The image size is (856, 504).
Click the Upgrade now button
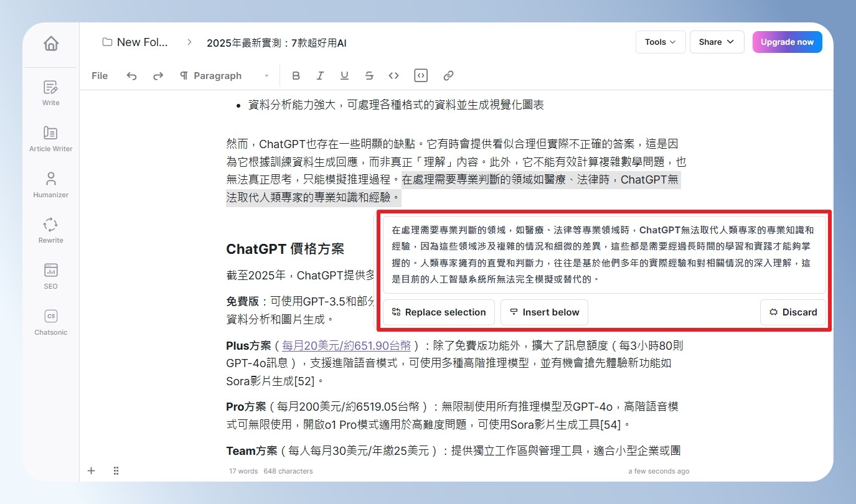[787, 42]
